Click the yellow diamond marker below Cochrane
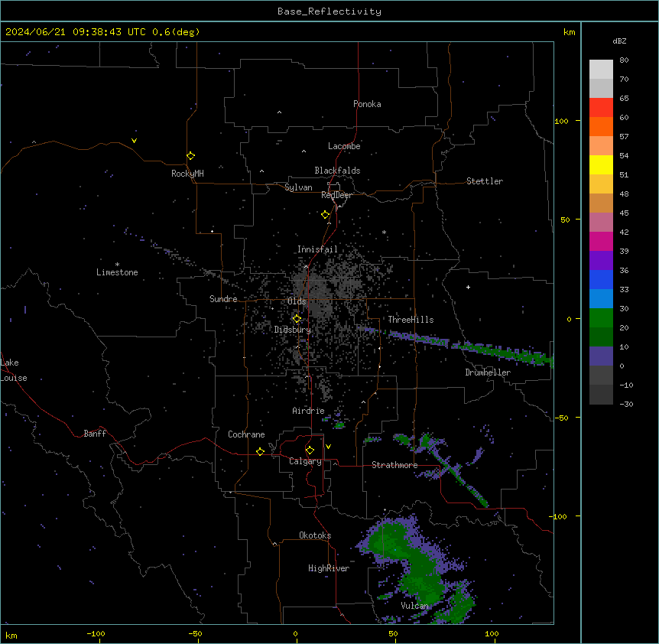Screen dimensions: 659x644 (x=260, y=451)
